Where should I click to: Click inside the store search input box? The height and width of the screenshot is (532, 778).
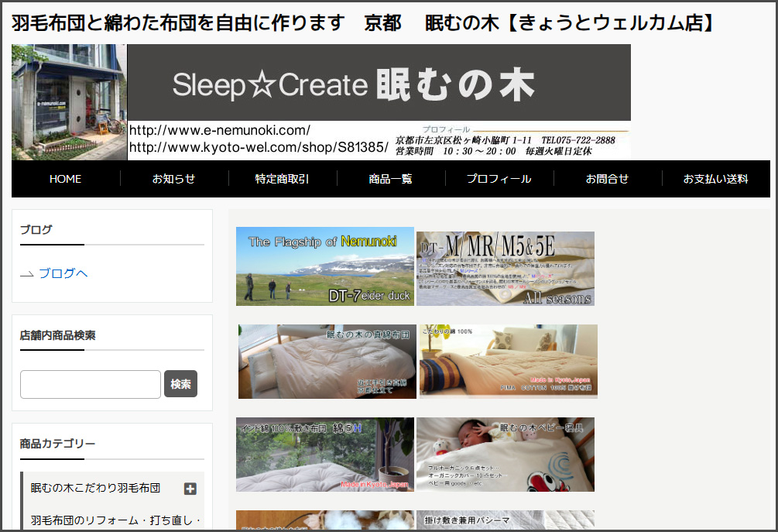(x=90, y=384)
